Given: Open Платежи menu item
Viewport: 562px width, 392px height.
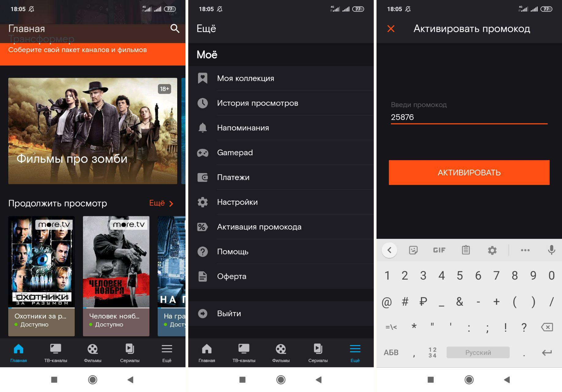Looking at the screenshot, I should click(281, 177).
